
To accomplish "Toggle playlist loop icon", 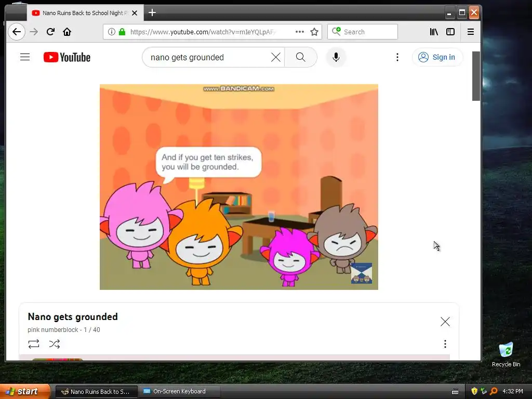I will (34, 344).
